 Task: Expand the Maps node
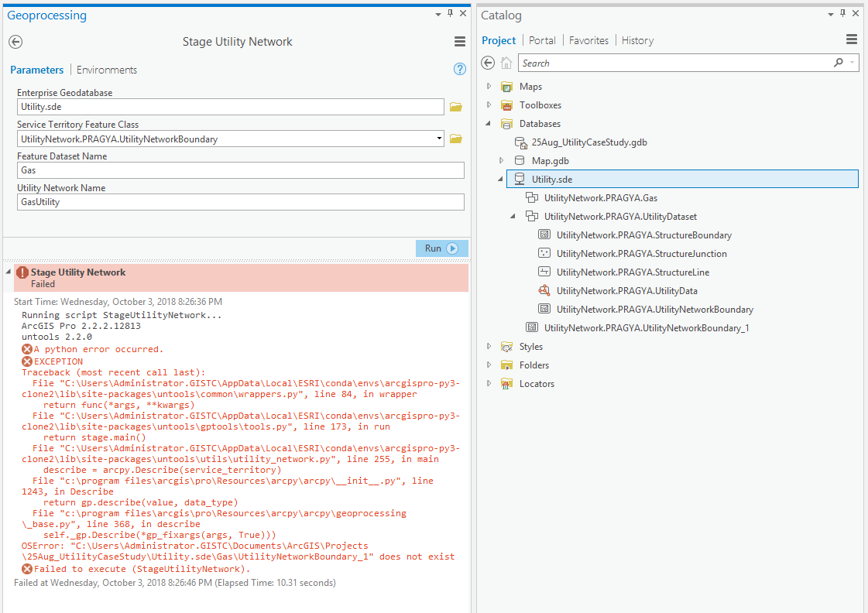489,87
